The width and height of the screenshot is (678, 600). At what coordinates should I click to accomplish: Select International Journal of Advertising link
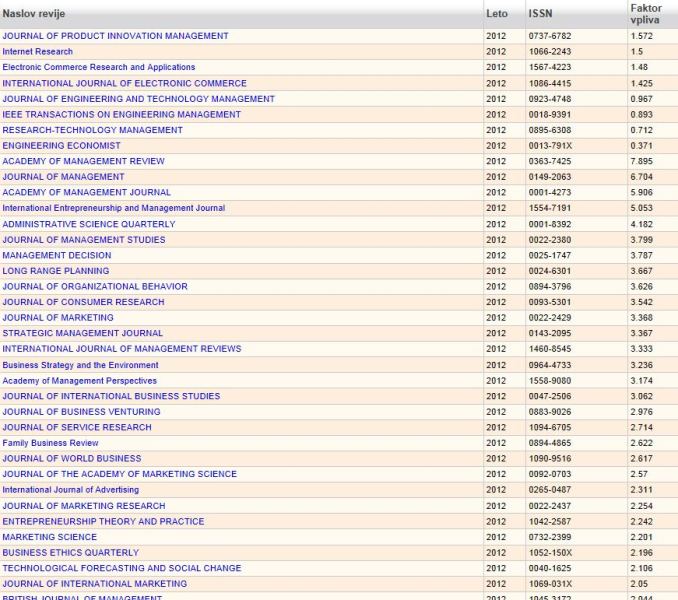tap(70, 490)
